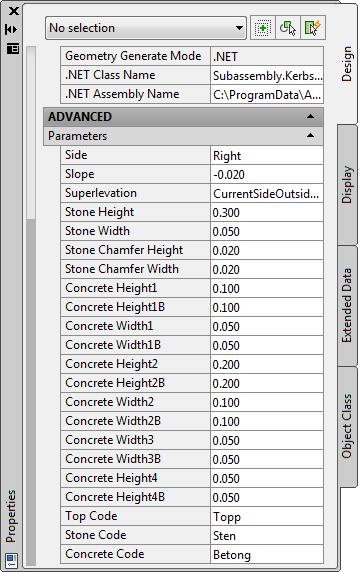
Task: Select the Slope value -0.020
Action: 267,174
